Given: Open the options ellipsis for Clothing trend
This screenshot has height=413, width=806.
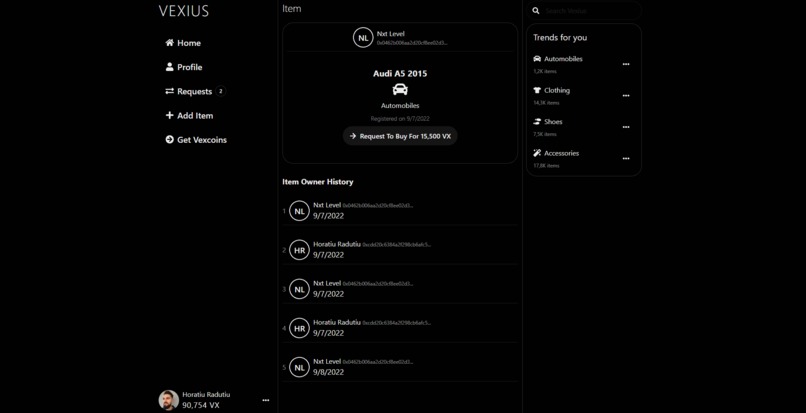Looking at the screenshot, I should click(x=626, y=96).
